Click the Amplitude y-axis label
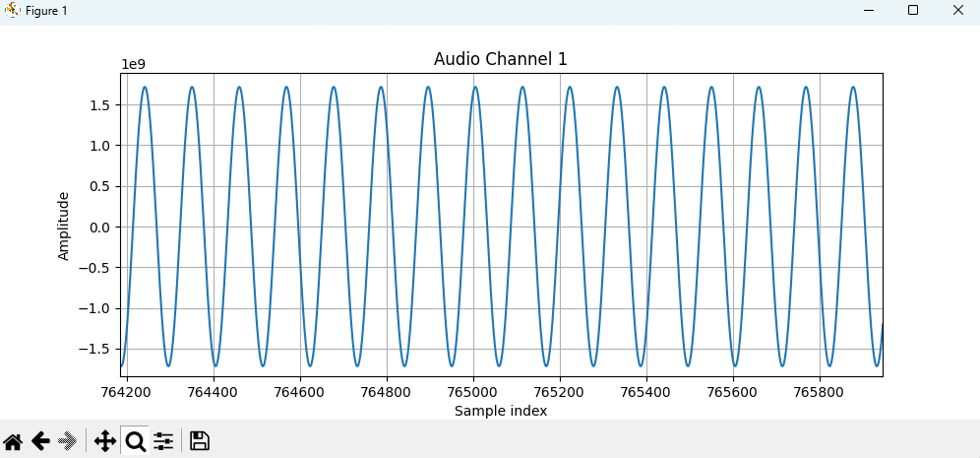Image resolution: width=980 pixels, height=458 pixels. [64, 226]
